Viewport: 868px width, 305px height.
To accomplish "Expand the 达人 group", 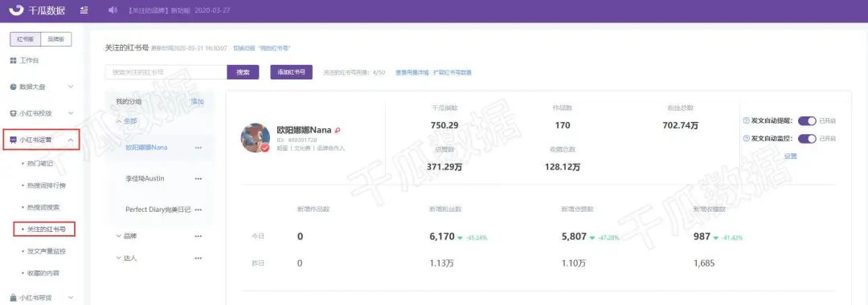I will pyautogui.click(x=126, y=258).
